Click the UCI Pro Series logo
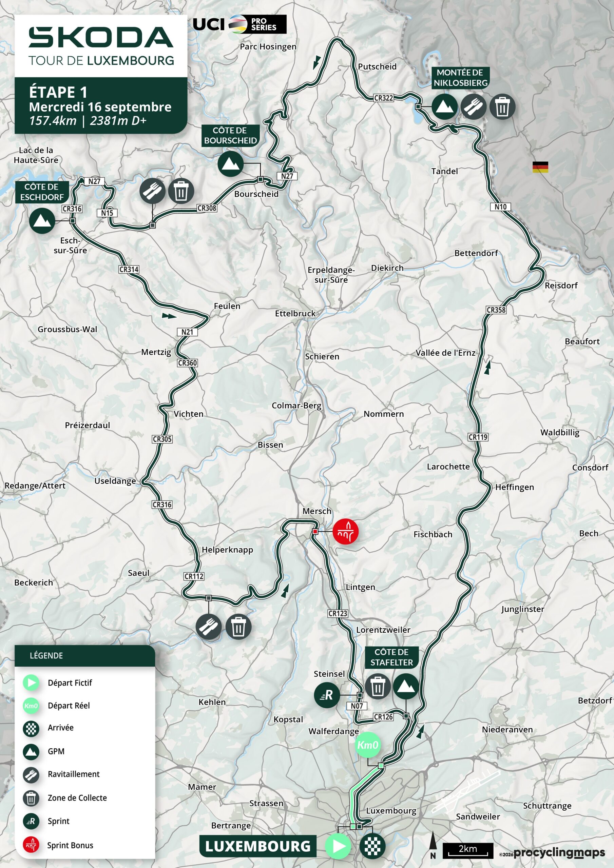The image size is (614, 868). point(239,24)
